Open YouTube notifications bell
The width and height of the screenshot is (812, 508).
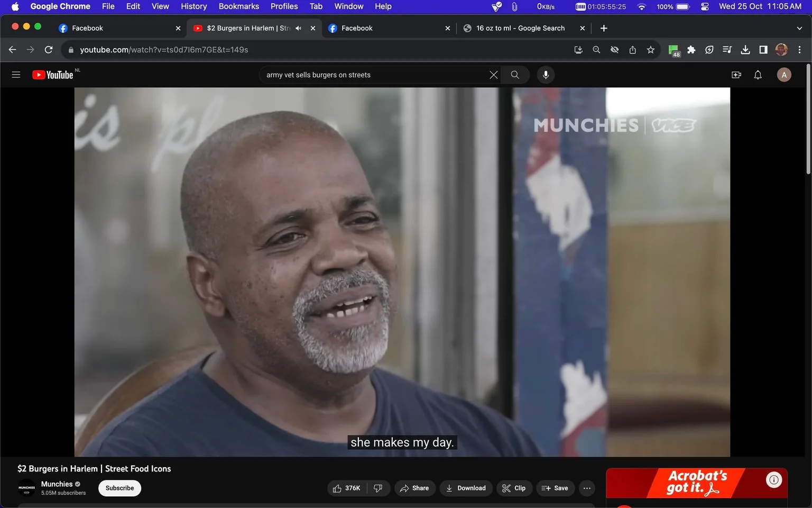(x=758, y=75)
